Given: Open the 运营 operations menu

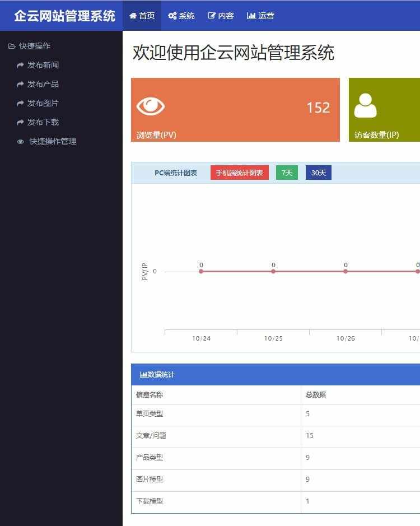Looking at the screenshot, I should [260, 16].
